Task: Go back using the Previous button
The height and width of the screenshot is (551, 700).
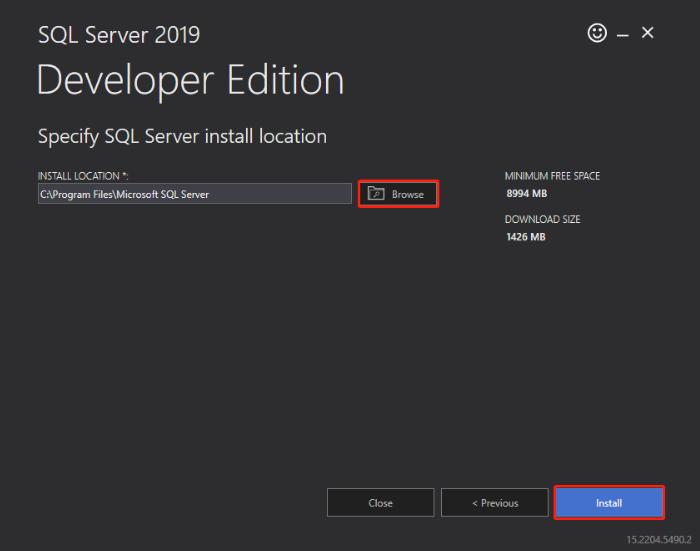Action: coord(495,503)
